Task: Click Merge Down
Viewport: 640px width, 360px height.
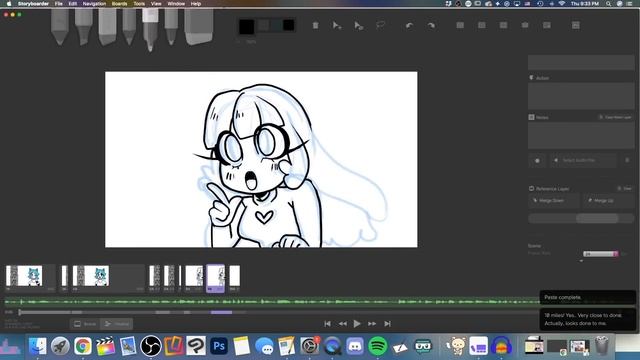Action: click(x=553, y=201)
